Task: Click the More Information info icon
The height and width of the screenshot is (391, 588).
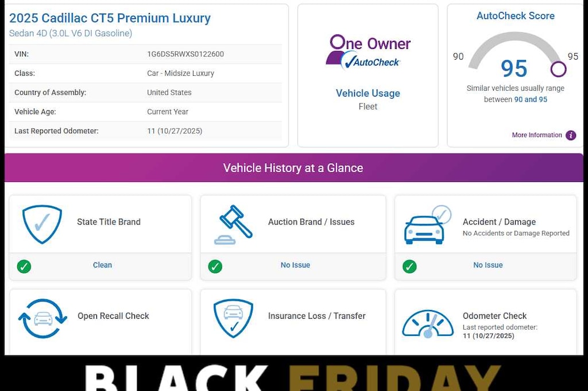Action: [x=571, y=136]
